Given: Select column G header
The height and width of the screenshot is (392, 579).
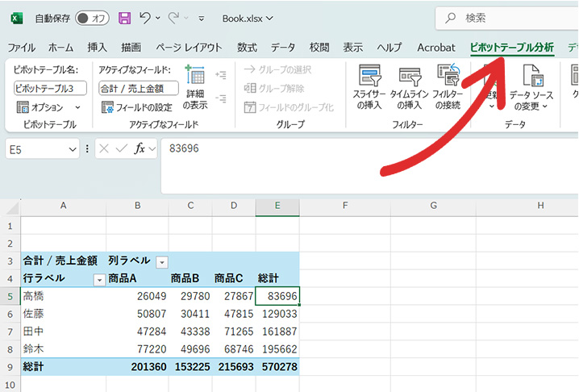Looking at the screenshot, I should (434, 206).
